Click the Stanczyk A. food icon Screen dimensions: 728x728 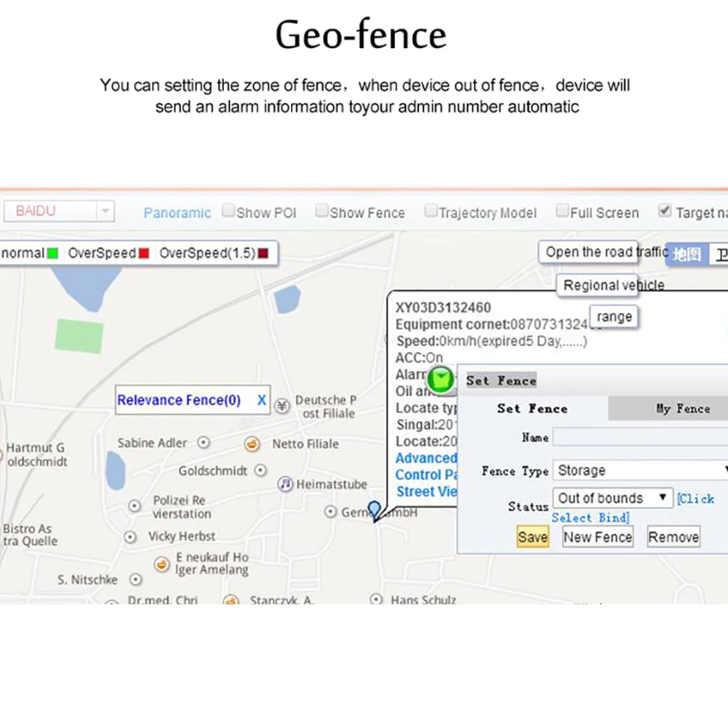(x=231, y=600)
